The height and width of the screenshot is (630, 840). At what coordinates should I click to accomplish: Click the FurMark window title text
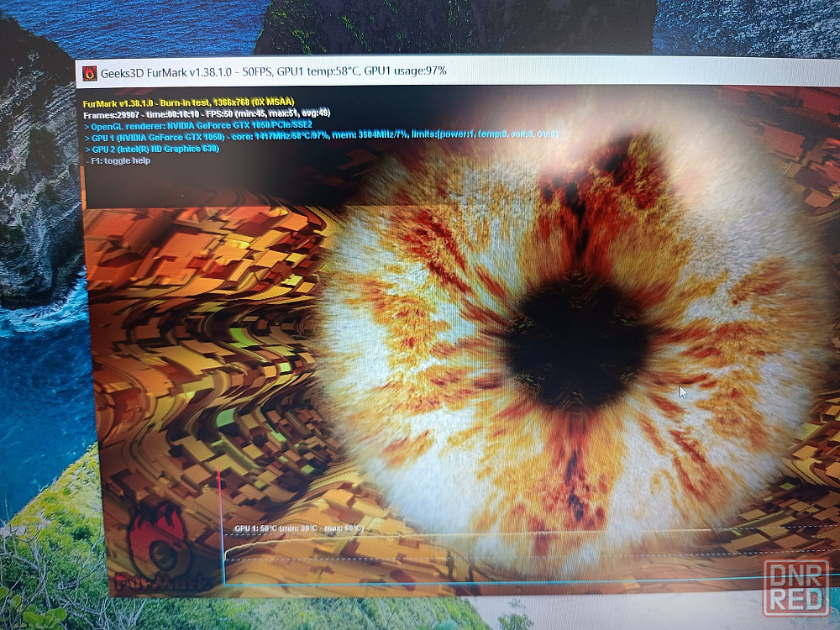tap(273, 71)
